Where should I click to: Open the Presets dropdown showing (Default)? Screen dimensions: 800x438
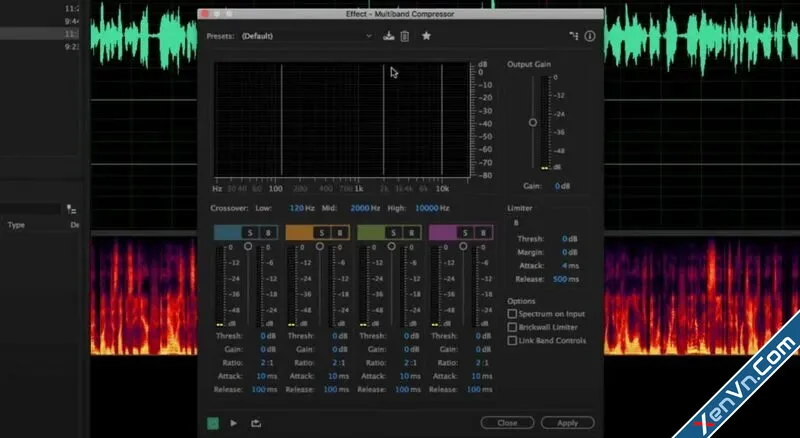[x=306, y=36]
